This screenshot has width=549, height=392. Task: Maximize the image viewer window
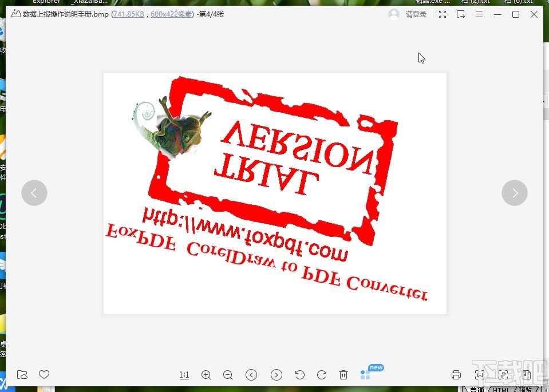click(x=515, y=14)
